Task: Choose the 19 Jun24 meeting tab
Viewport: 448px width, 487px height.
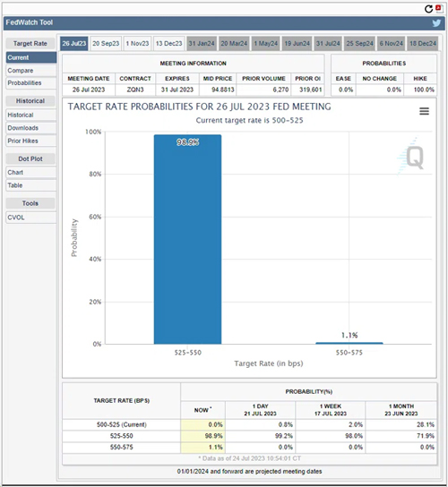Action: (x=297, y=44)
